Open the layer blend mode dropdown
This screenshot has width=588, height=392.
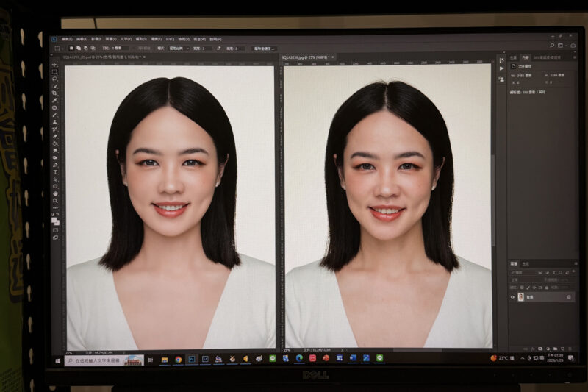click(526, 279)
